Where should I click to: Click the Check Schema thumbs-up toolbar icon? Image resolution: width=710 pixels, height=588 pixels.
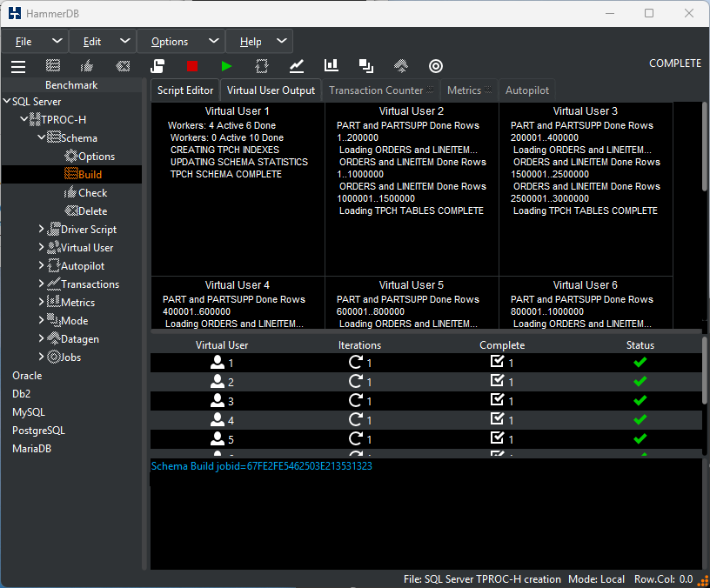[x=87, y=66]
